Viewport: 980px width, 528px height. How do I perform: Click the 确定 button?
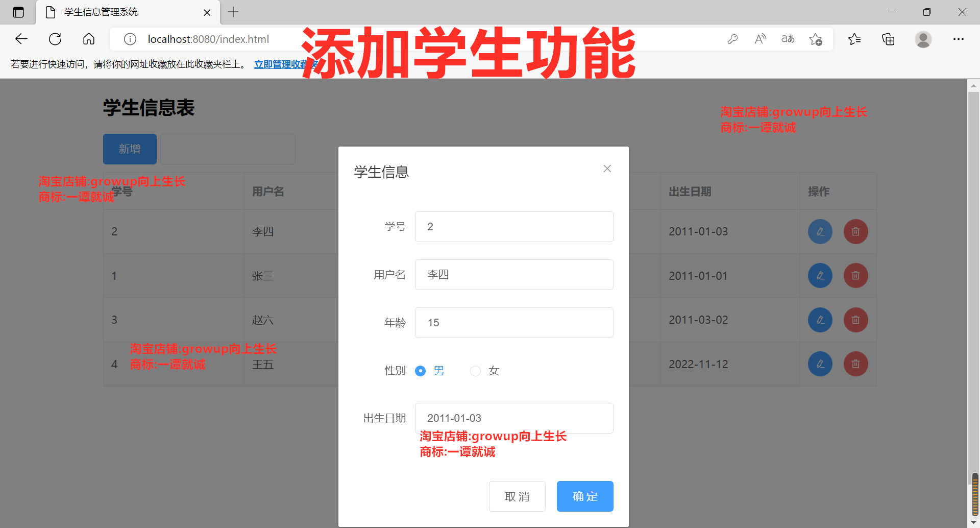(x=585, y=496)
